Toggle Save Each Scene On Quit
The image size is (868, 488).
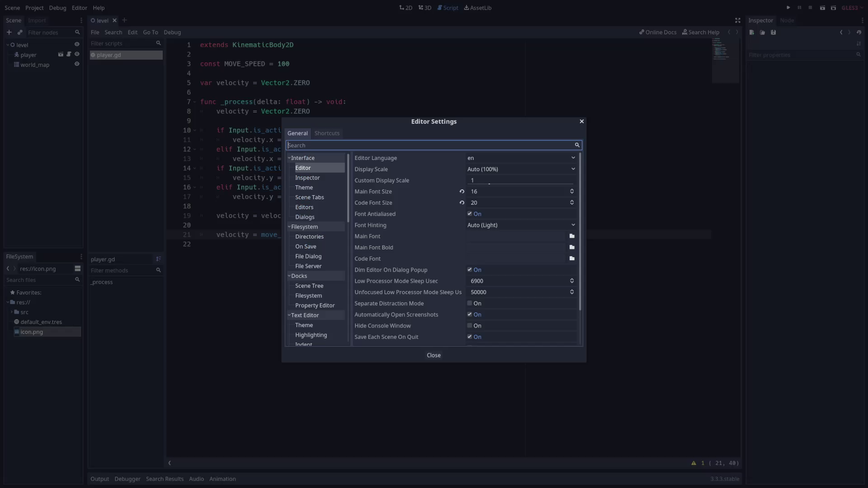pyautogui.click(x=469, y=337)
